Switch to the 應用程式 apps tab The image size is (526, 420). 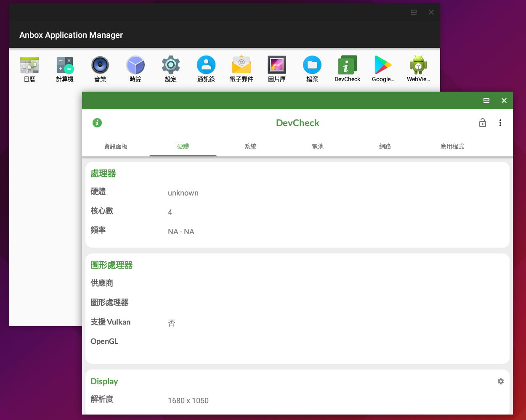(452, 146)
